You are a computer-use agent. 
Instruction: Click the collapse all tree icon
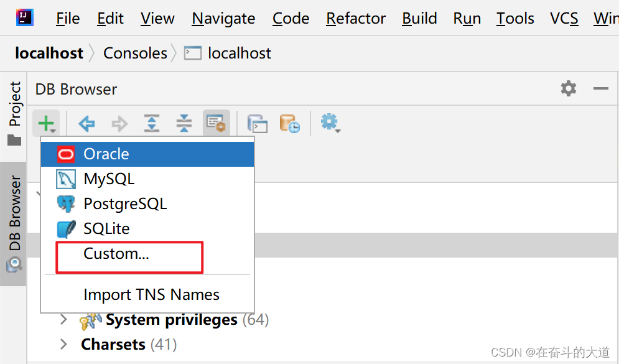click(x=184, y=123)
